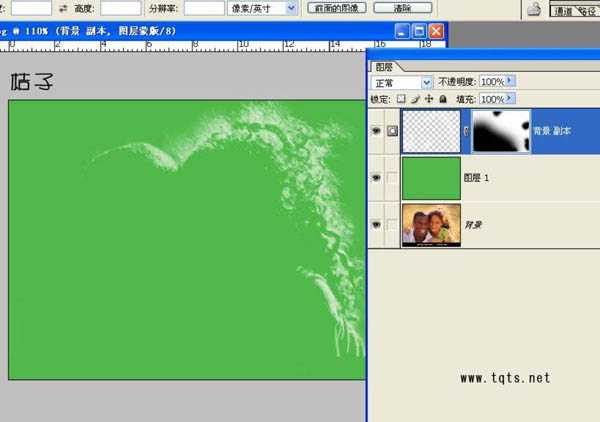Select the 背景 photo layer thumbnail
This screenshot has width=600, height=422.
point(432,225)
